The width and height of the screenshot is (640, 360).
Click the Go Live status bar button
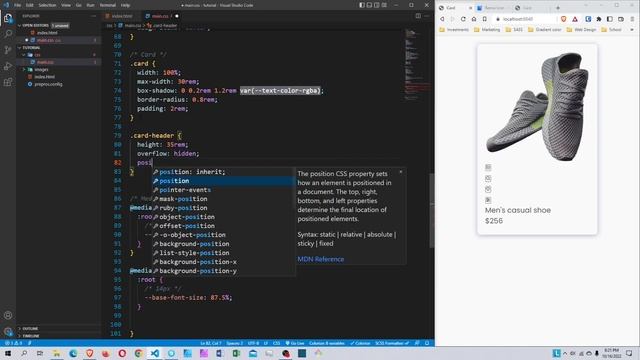(x=295, y=343)
